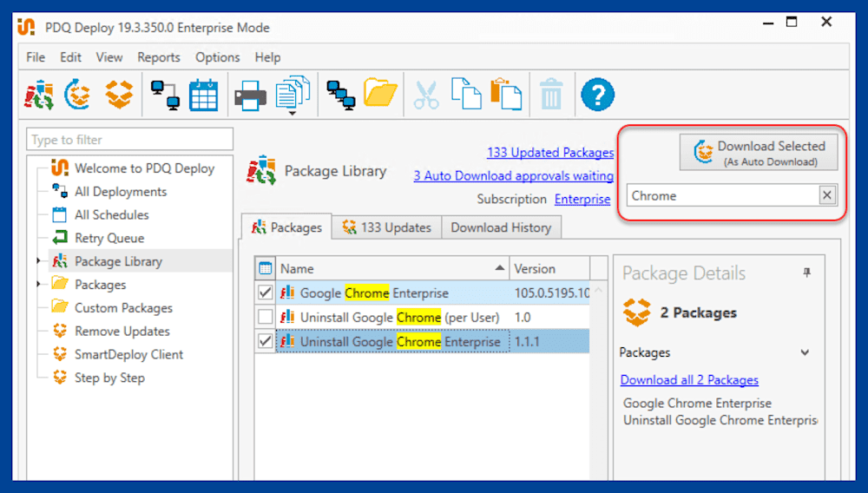Select Retry Queue in sidebar

pyautogui.click(x=109, y=238)
